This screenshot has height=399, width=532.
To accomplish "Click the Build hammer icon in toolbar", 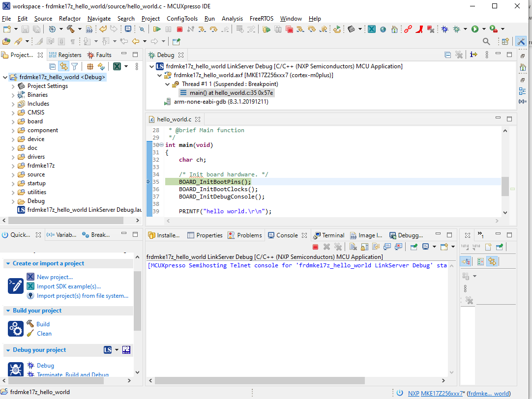I will pyautogui.click(x=71, y=29).
